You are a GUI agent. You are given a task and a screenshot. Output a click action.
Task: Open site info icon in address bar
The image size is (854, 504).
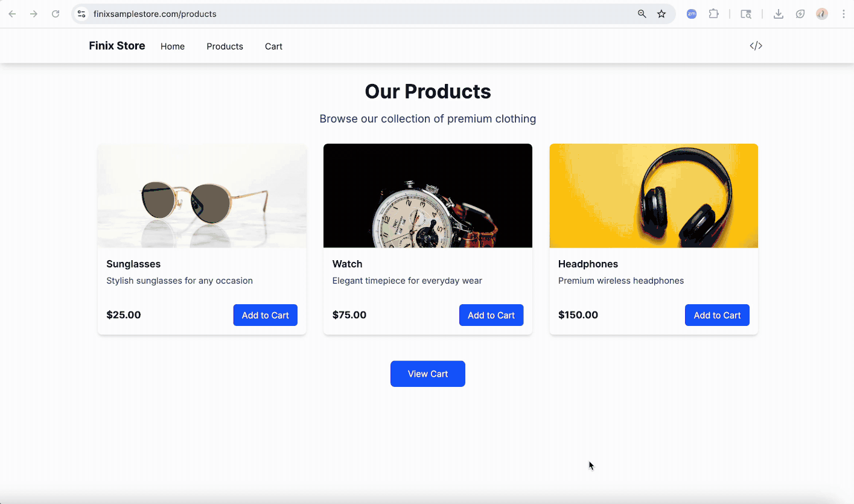(x=81, y=14)
